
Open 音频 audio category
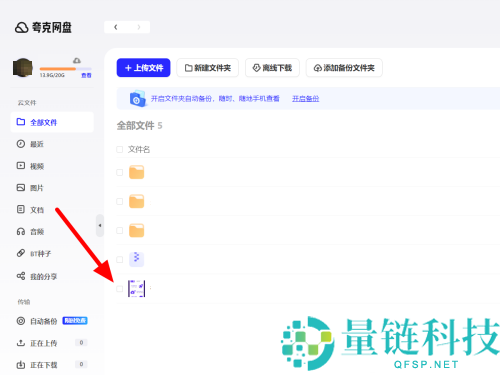[37, 232]
